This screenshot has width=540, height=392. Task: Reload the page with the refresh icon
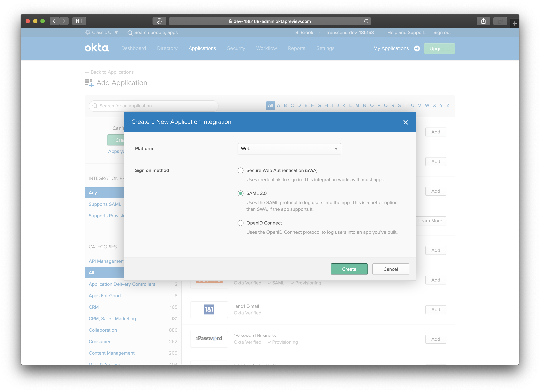pyautogui.click(x=366, y=21)
